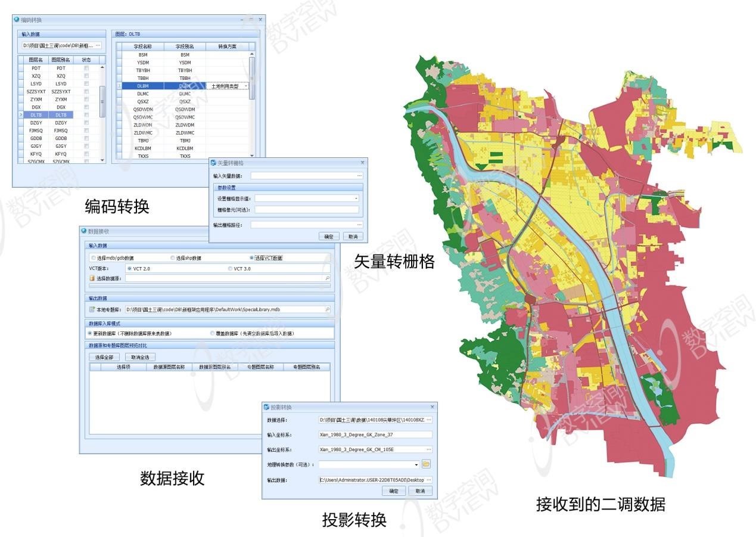
Task: Click the 编码转换 window globe icon
Action: (16, 18)
